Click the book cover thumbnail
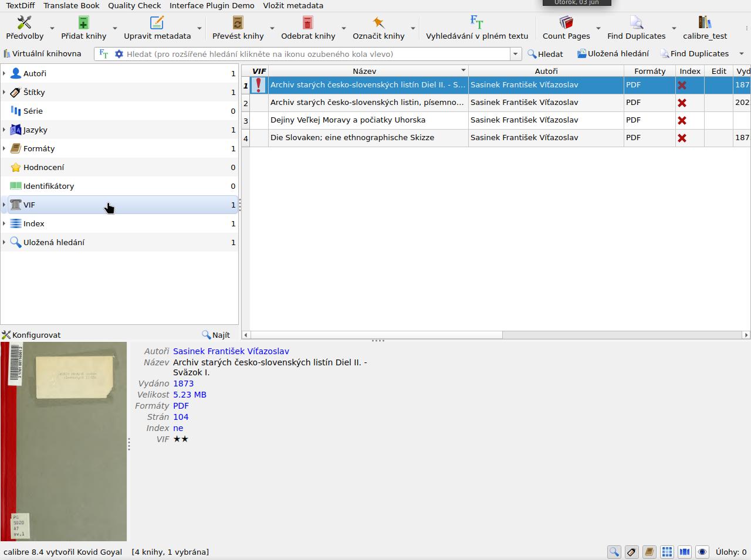This screenshot has height=560, width=751. (x=63, y=442)
